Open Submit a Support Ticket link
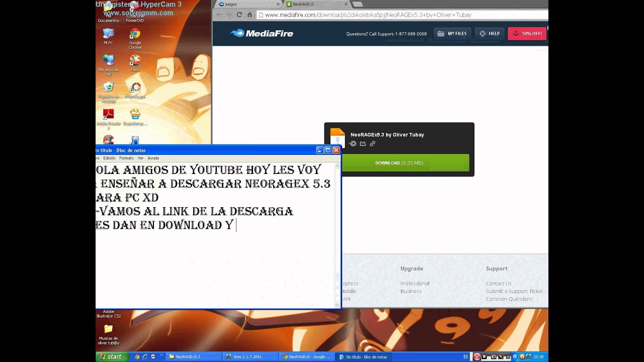644x362 pixels. pos(514,291)
